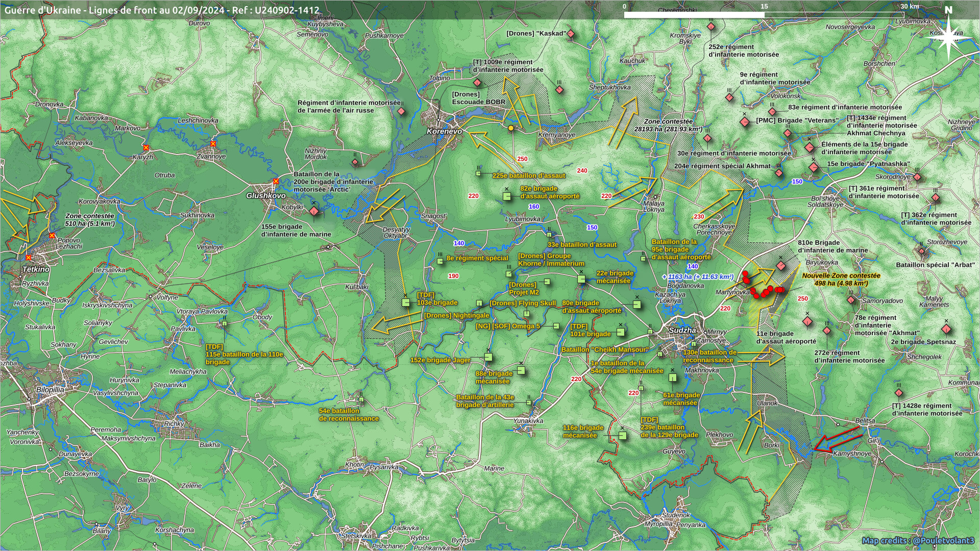Click the 22e brigade mécanisée unit marker

pyautogui.click(x=581, y=279)
